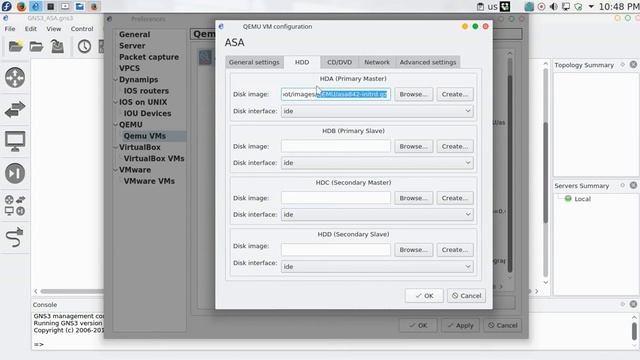Browse for HDB disk image
640x360 pixels.
pos(413,146)
